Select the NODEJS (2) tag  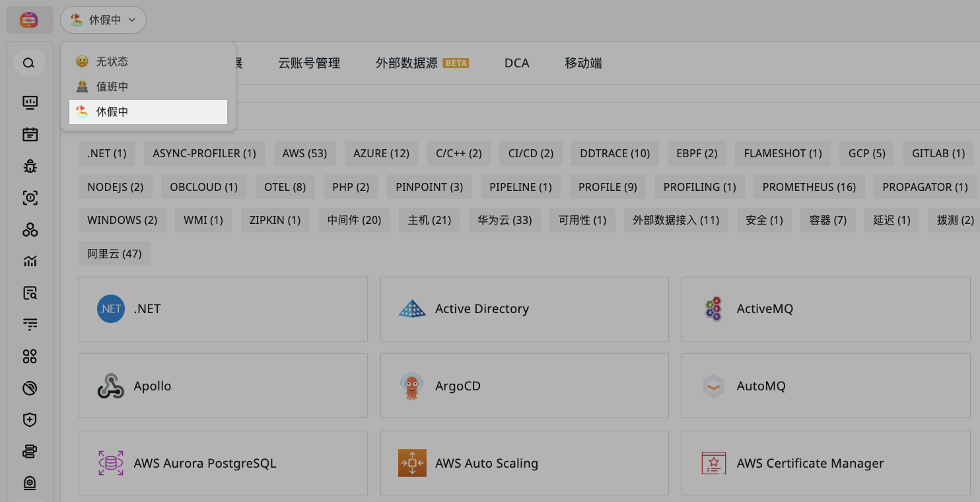[x=116, y=187]
